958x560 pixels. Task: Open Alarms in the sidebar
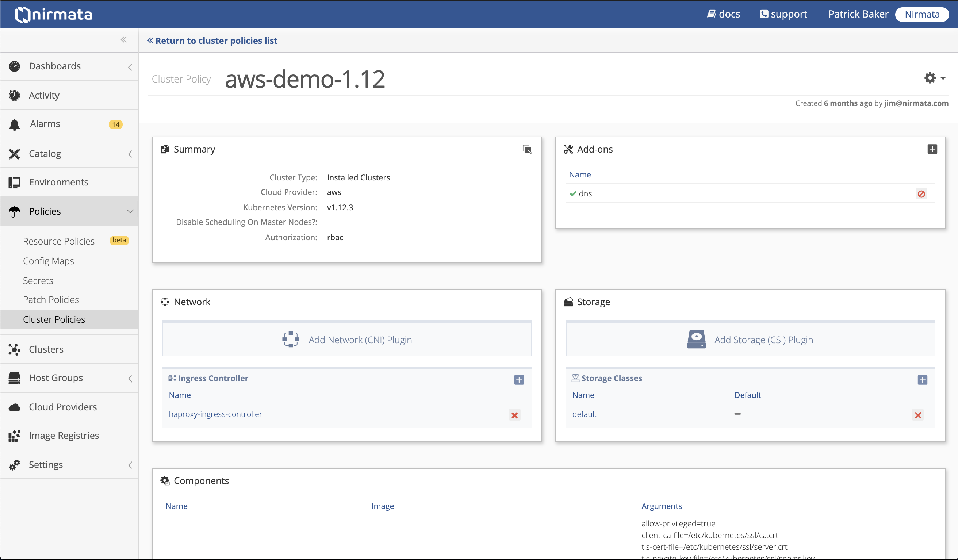[x=45, y=124]
